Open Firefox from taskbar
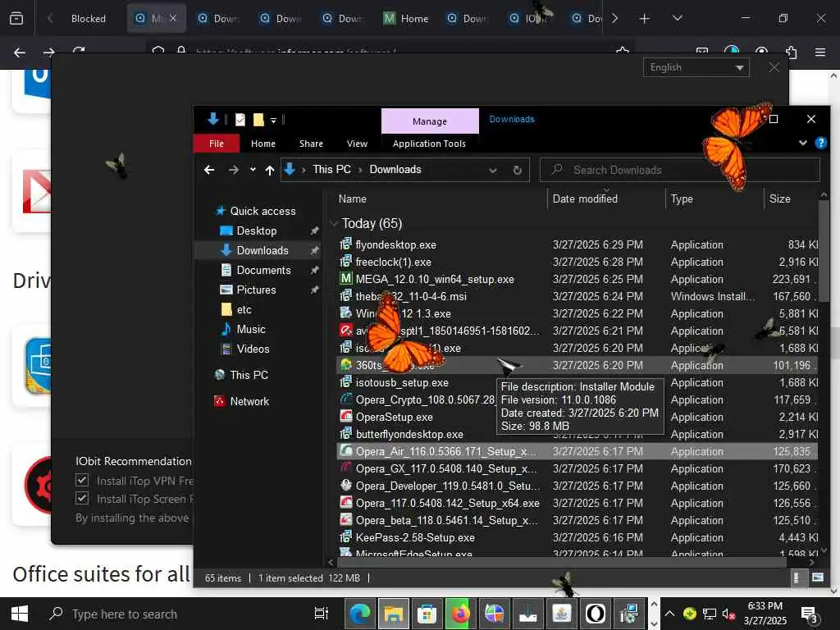The height and width of the screenshot is (630, 840). (461, 614)
